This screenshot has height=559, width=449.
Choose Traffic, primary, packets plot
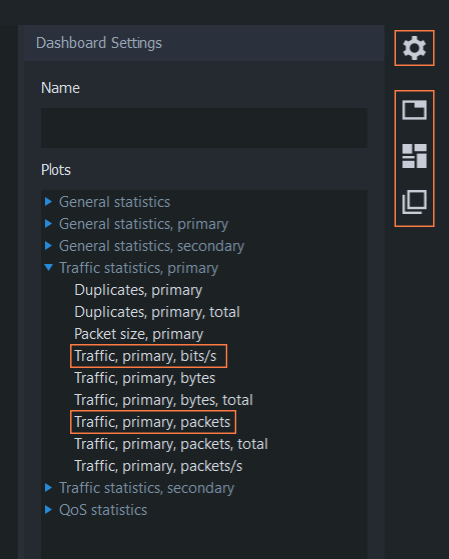coord(152,422)
